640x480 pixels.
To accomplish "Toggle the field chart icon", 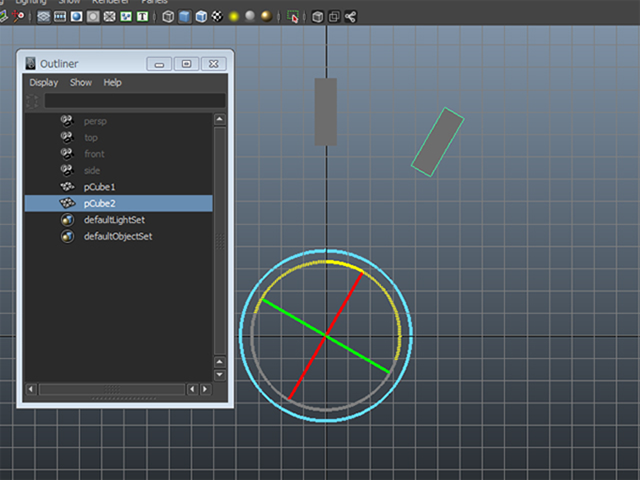I will click(109, 17).
